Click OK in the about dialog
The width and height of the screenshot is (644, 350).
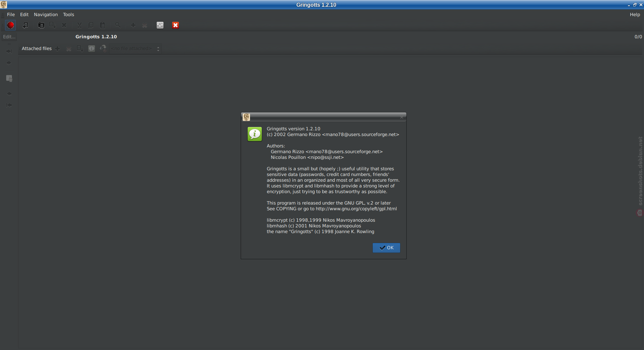point(386,248)
